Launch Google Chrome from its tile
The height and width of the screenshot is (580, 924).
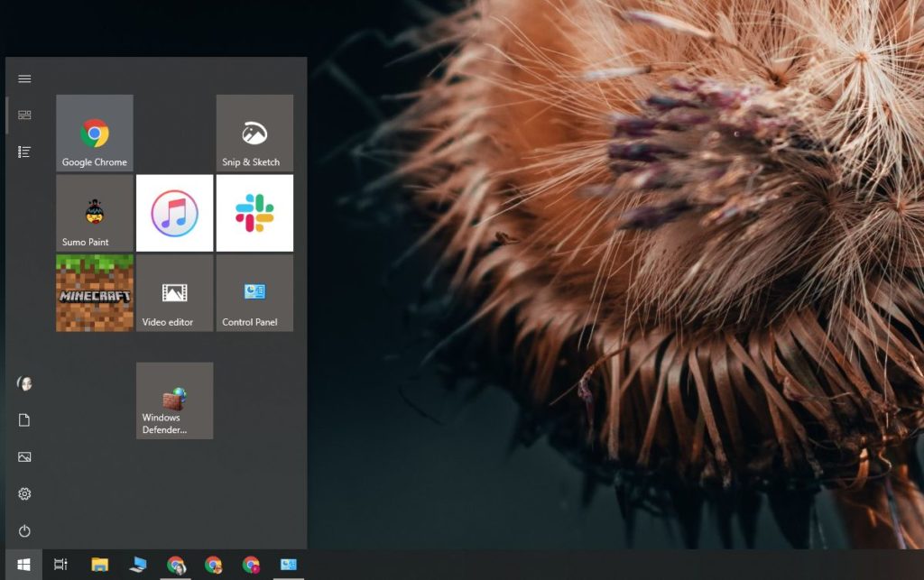pos(94,132)
